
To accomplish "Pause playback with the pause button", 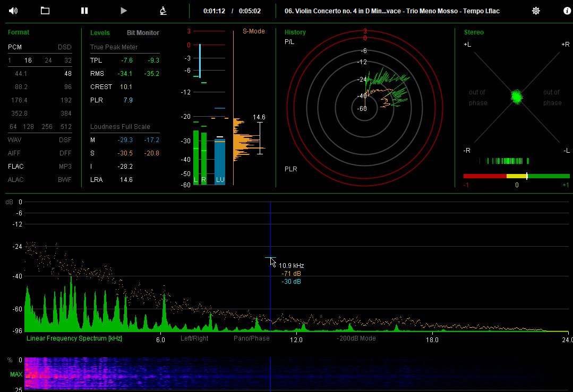I will tap(84, 11).
